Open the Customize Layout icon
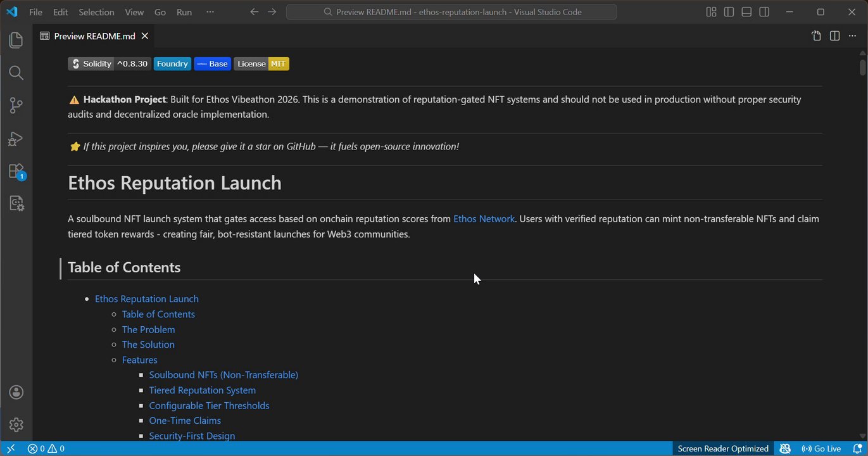The height and width of the screenshot is (456, 868). pyautogui.click(x=711, y=12)
